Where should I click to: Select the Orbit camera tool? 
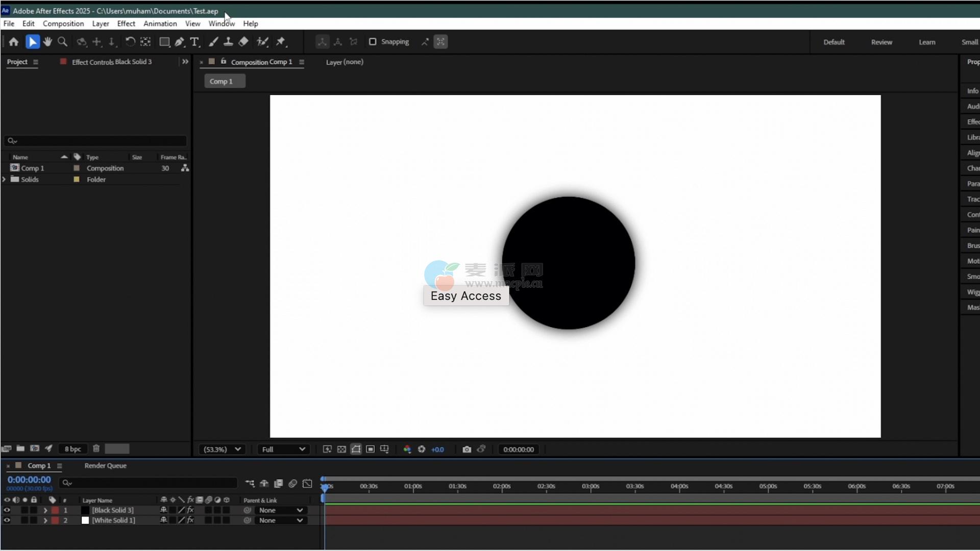click(82, 42)
